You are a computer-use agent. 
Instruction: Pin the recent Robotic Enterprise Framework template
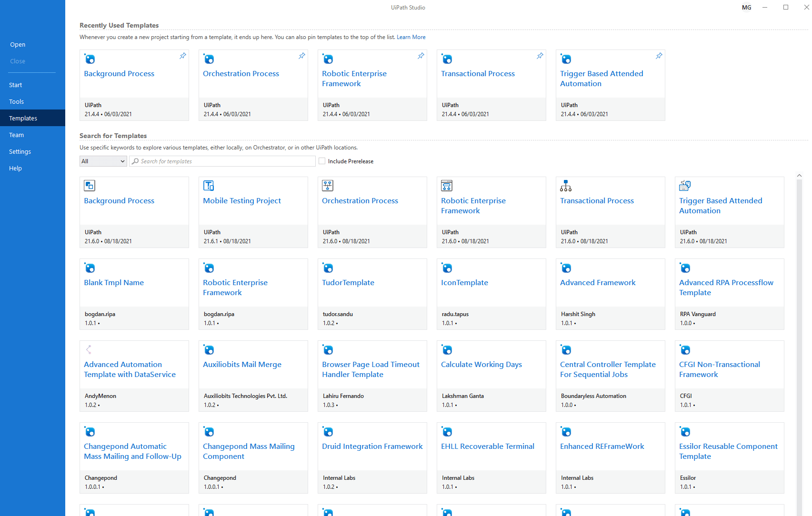point(421,56)
